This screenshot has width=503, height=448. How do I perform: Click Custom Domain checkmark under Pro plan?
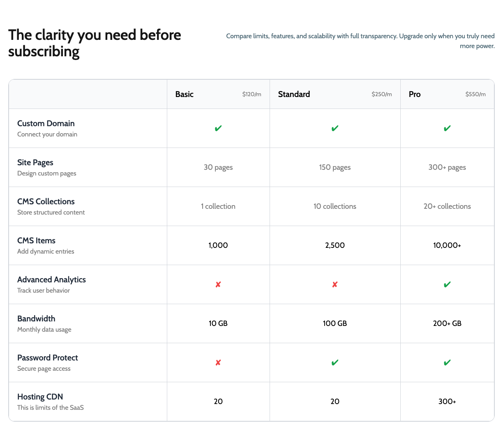point(447,128)
